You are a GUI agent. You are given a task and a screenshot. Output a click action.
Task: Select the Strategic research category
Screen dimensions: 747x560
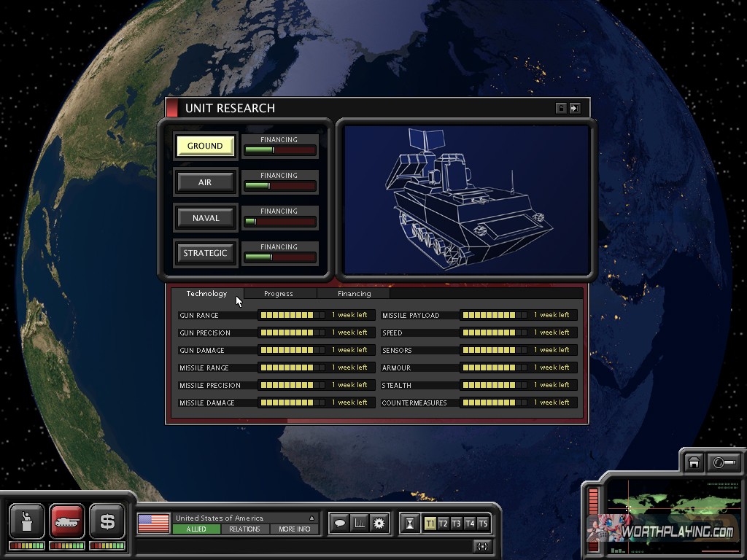[x=205, y=253]
